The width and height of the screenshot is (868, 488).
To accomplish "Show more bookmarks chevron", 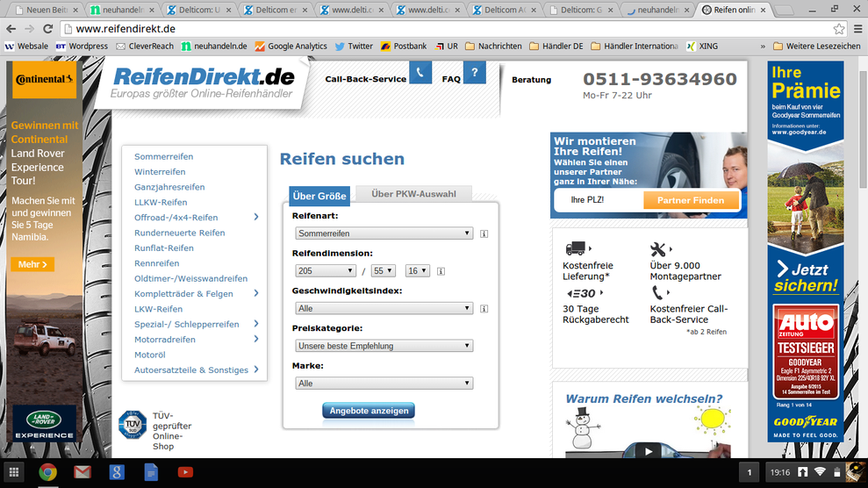I will pos(763,47).
